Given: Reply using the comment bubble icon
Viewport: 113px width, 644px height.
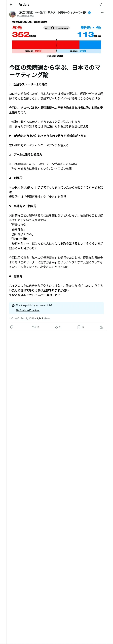Looking at the screenshot, I should [x=12, y=327].
